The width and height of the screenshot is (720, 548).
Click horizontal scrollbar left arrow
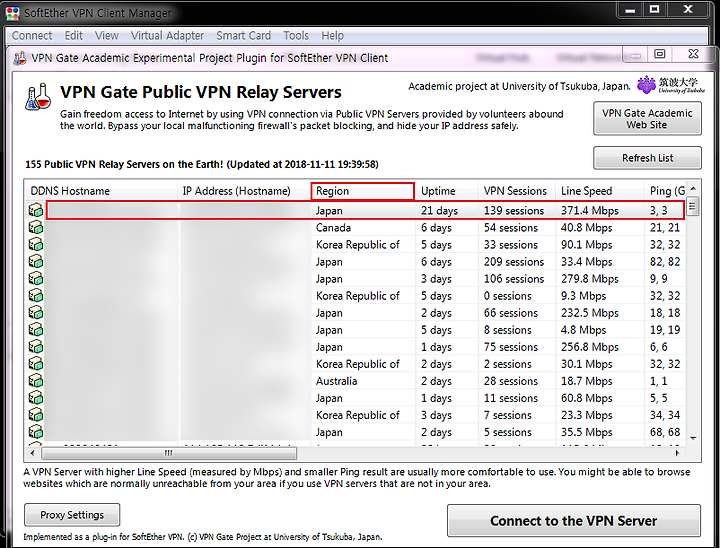[x=32, y=453]
